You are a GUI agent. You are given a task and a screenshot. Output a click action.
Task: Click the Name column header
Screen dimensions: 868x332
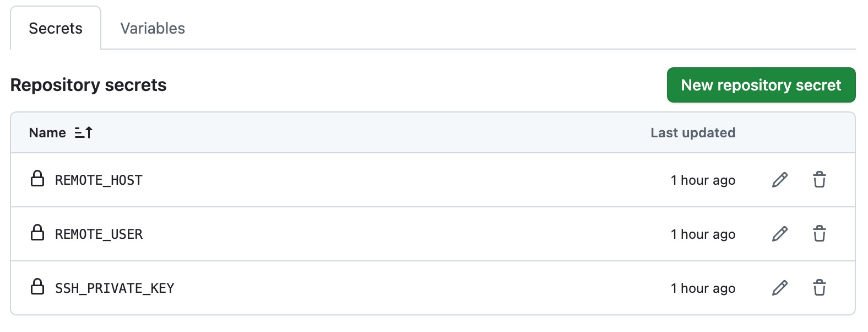pyautogui.click(x=46, y=132)
